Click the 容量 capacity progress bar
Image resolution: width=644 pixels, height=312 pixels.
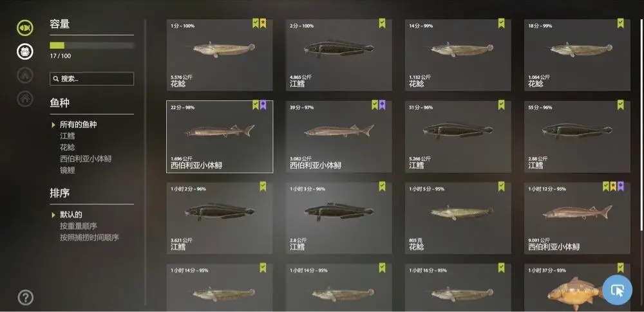(91, 46)
